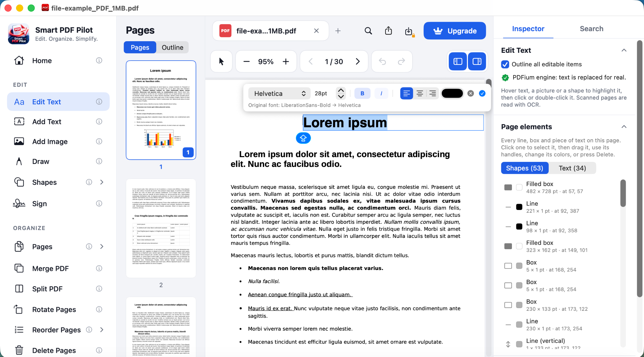Viewport: 644px width, 357px height.
Task: Click the share document icon
Action: [388, 31]
